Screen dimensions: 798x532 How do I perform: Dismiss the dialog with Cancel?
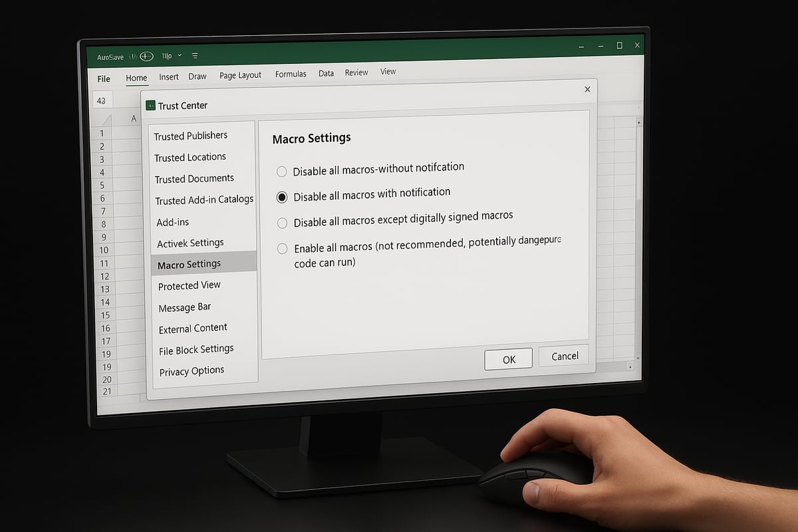(x=563, y=356)
